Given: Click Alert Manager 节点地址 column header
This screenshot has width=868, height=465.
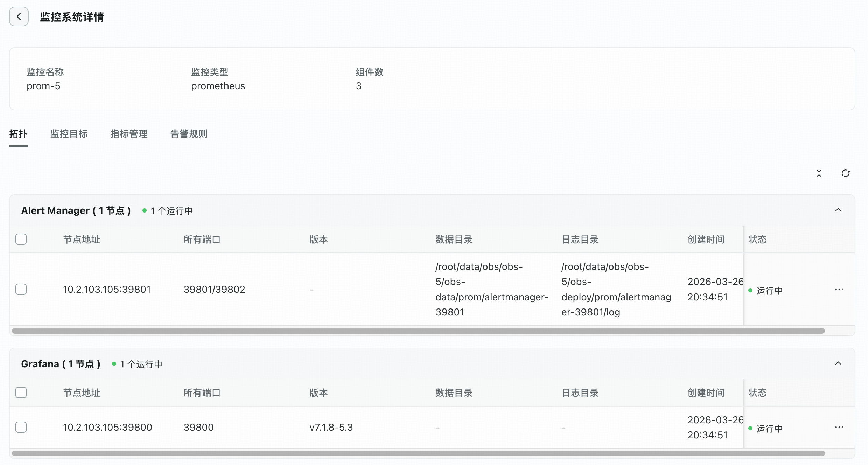Looking at the screenshot, I should click(x=82, y=240).
